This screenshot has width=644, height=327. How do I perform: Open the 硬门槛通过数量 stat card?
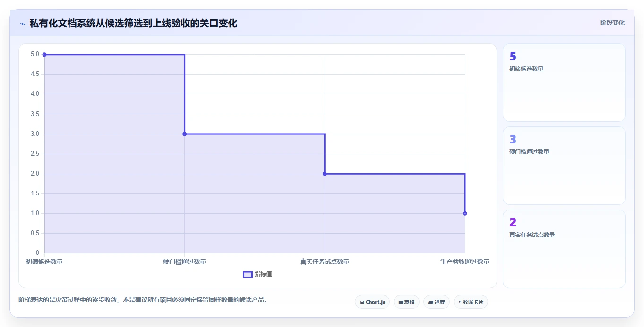[x=564, y=166]
